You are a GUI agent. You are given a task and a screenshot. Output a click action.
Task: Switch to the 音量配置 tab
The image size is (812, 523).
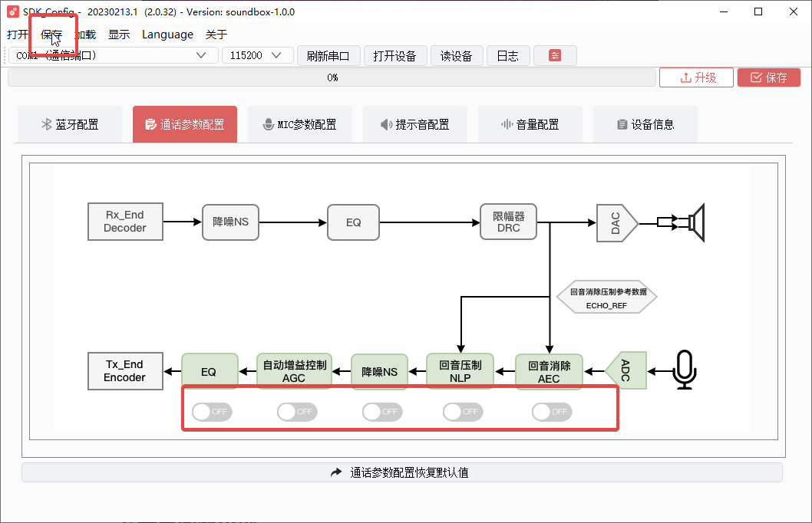click(x=530, y=124)
